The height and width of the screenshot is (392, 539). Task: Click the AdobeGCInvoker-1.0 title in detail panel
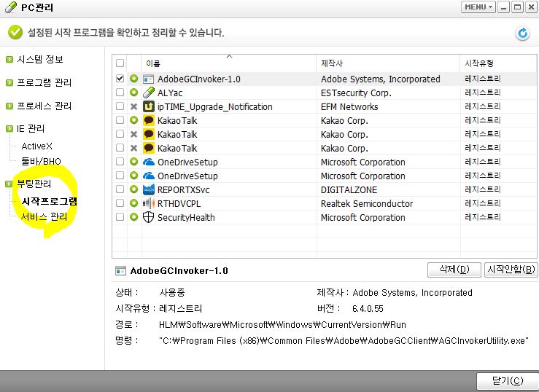click(x=179, y=271)
